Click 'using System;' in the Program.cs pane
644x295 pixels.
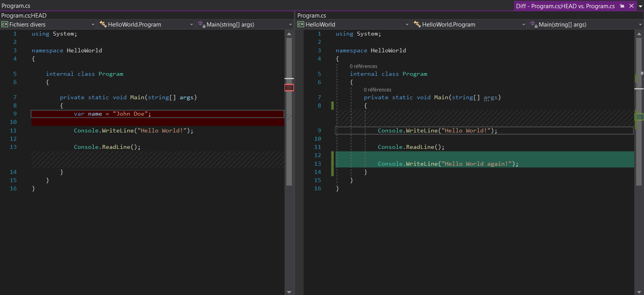coord(358,34)
